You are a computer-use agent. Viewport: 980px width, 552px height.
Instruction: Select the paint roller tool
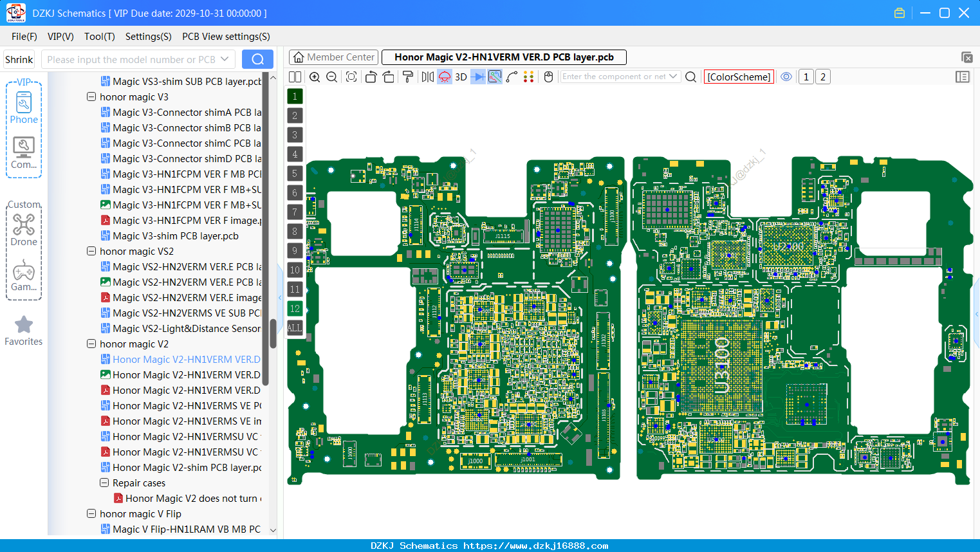pyautogui.click(x=408, y=77)
